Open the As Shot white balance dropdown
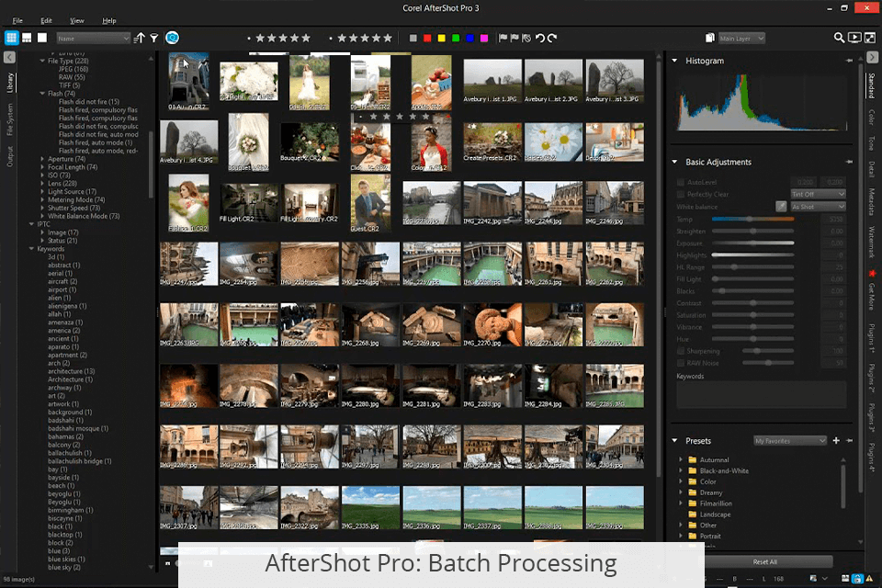Screen dimensions: 882x588 coord(818,207)
